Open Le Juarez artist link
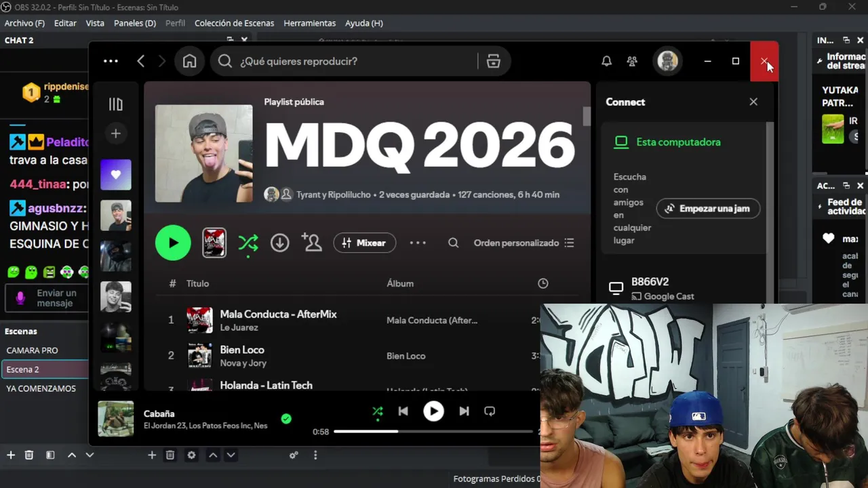Viewport: 868px width, 488px height. [x=239, y=327]
